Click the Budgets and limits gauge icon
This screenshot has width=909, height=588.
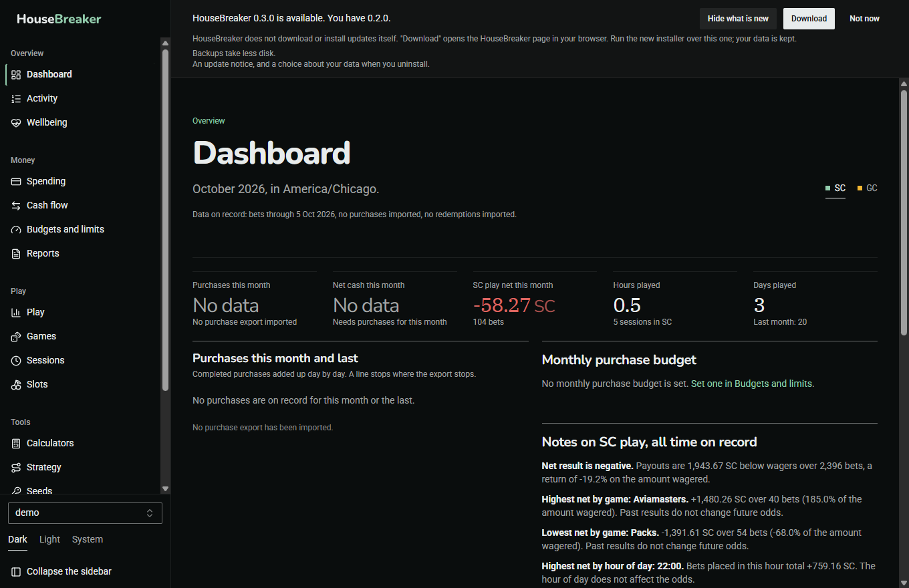coord(16,229)
